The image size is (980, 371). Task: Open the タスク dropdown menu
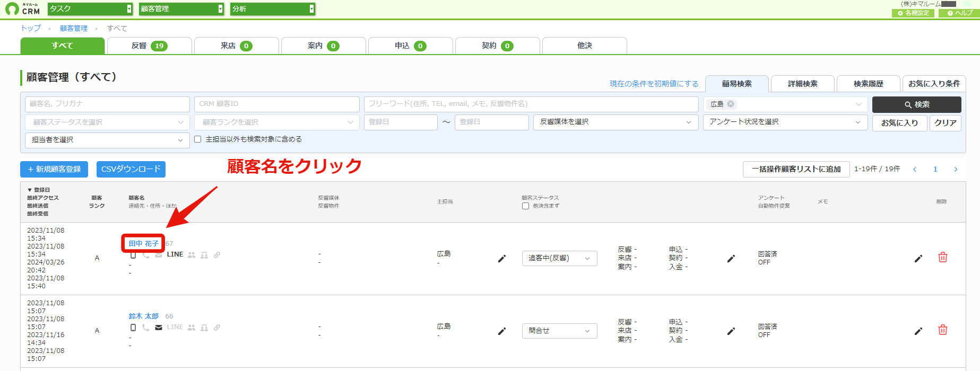(90, 9)
